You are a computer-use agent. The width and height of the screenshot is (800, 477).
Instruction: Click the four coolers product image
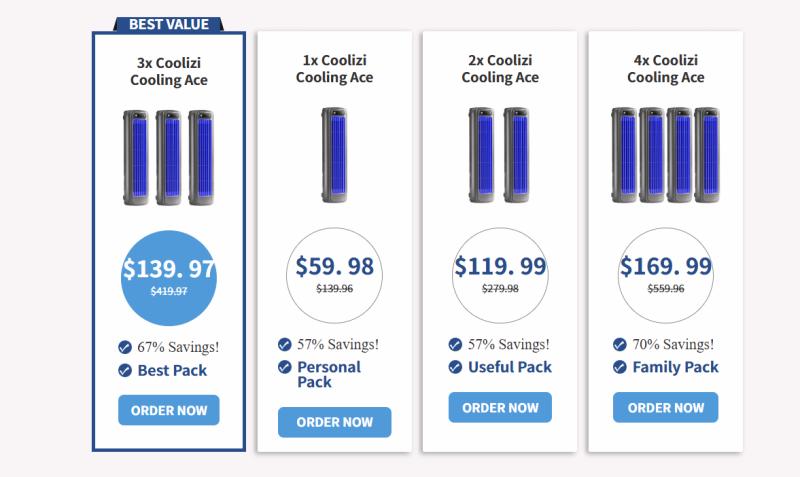click(665, 155)
